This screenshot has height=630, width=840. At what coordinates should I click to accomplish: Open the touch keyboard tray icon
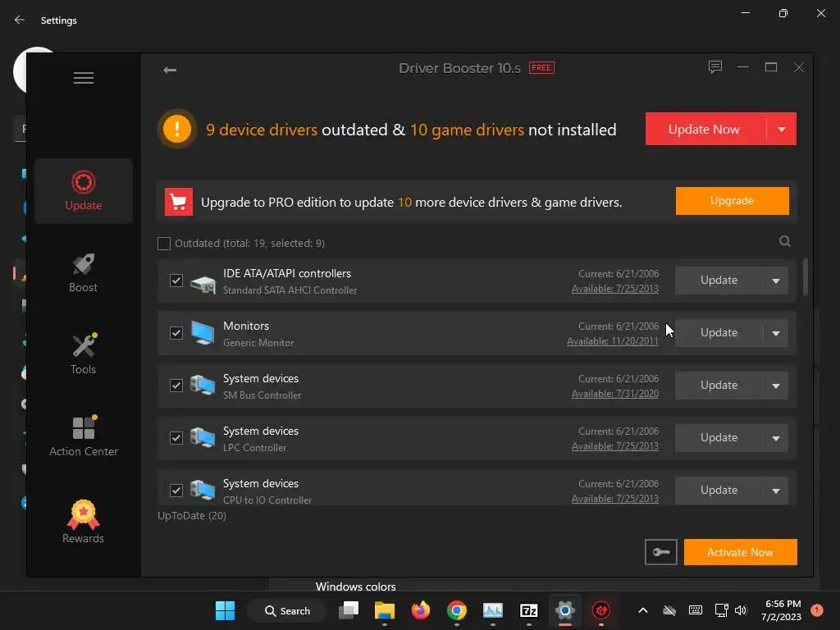point(696,610)
